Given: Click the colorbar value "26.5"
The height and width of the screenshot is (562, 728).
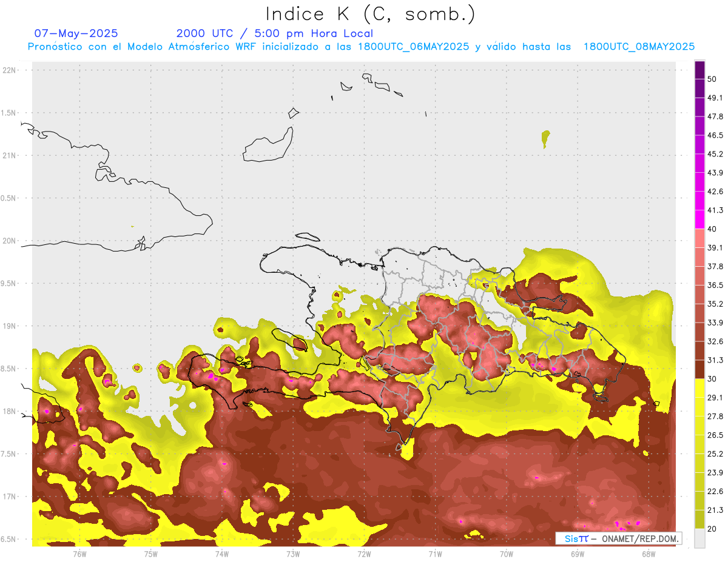Looking at the screenshot, I should tap(715, 435).
